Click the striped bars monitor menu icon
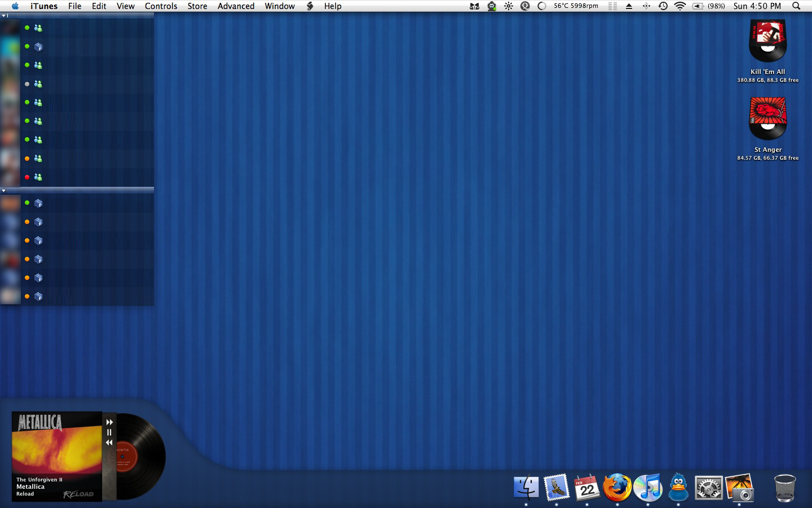 612,6
